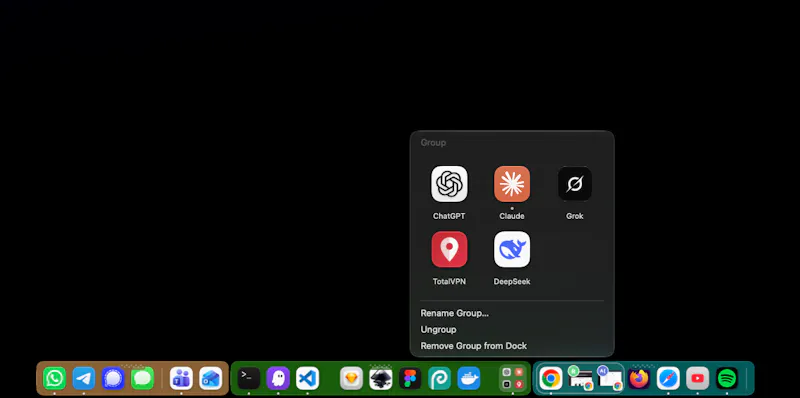The height and width of the screenshot is (398, 800).
Task: Open the Grok app icon
Action: coord(574,184)
